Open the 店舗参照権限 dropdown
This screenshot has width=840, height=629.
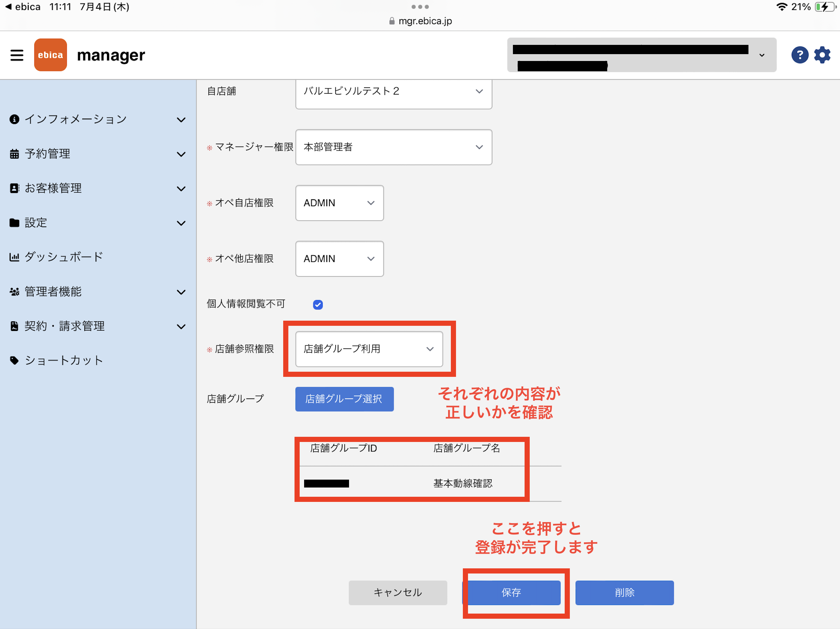(x=369, y=349)
